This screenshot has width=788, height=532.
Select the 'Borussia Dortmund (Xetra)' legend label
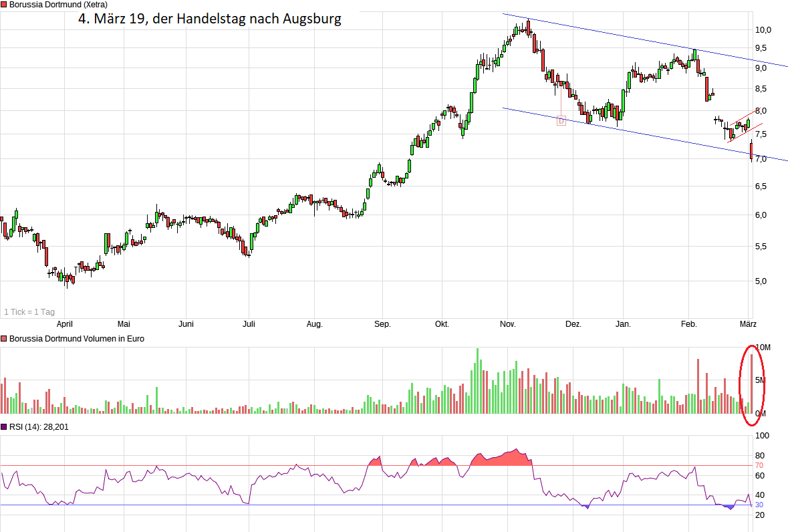(x=58, y=5)
